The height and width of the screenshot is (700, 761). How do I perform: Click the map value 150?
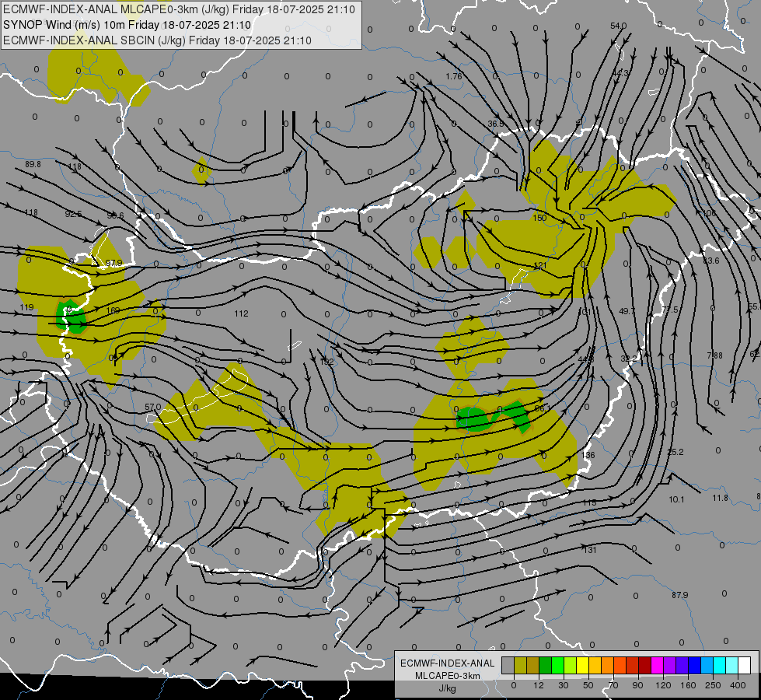(539, 218)
